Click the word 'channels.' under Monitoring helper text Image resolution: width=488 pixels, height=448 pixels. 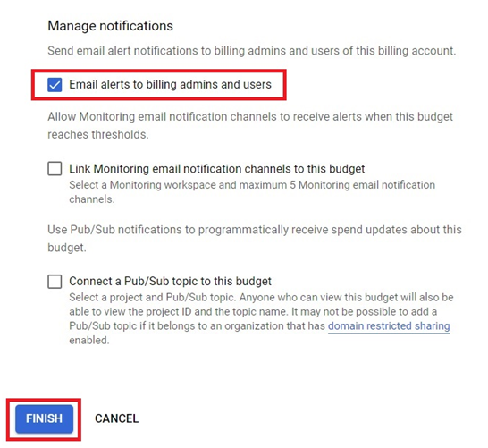pyautogui.click(x=92, y=199)
